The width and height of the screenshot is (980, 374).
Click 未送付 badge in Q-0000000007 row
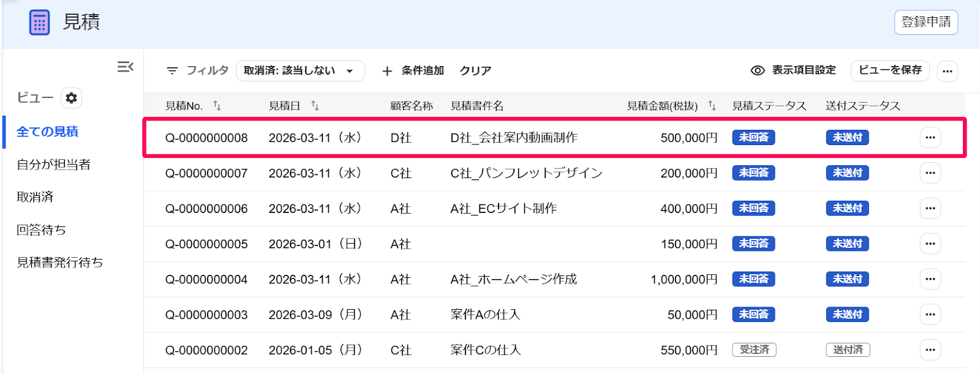tap(847, 173)
